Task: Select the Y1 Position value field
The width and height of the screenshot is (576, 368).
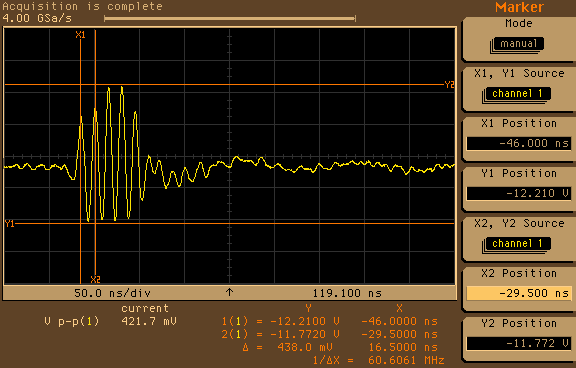Action: point(519,193)
